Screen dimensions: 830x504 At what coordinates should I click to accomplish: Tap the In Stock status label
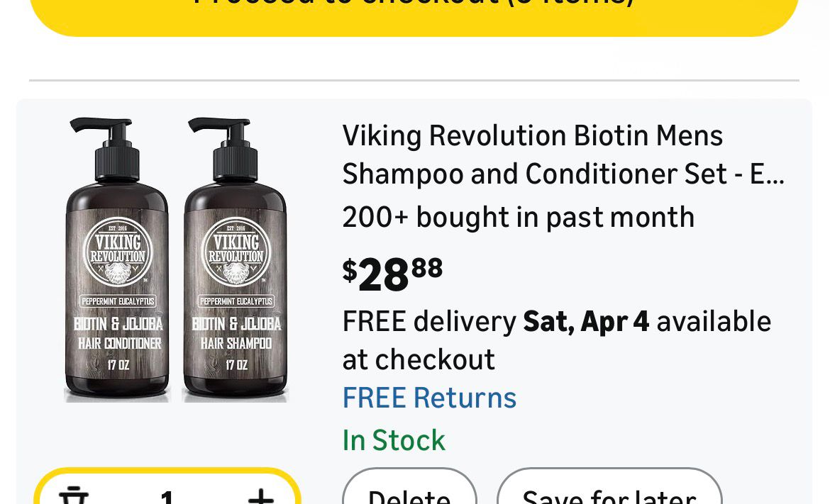click(x=394, y=440)
